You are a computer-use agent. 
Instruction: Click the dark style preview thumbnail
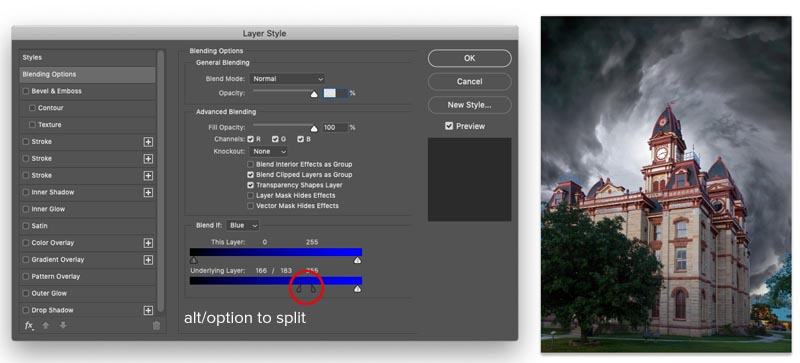coord(469,179)
